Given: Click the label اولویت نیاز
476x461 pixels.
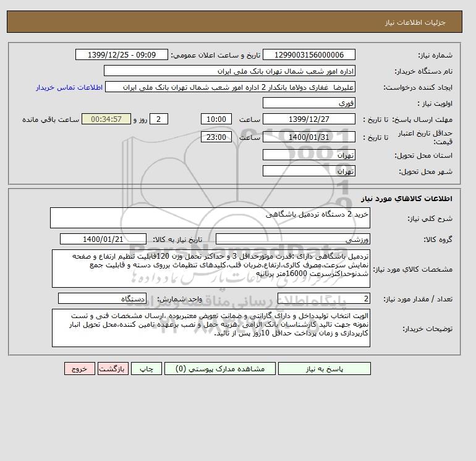Looking at the screenshot, I should coord(435,103).
